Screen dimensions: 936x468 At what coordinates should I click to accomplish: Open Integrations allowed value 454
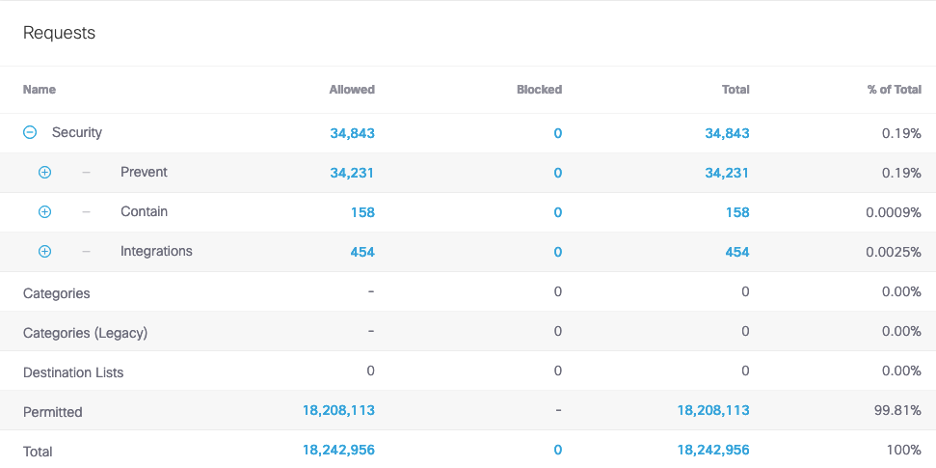pyautogui.click(x=362, y=252)
